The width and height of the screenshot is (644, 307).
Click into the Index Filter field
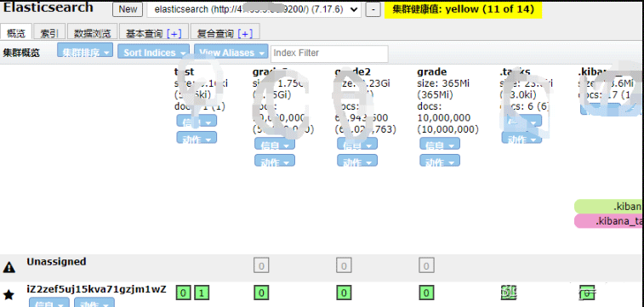click(x=329, y=54)
